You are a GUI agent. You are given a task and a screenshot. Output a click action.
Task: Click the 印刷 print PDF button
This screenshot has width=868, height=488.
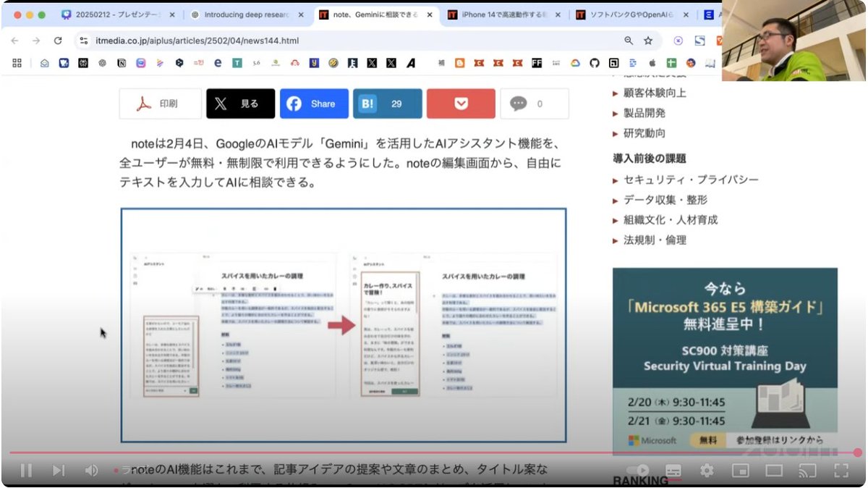161,104
